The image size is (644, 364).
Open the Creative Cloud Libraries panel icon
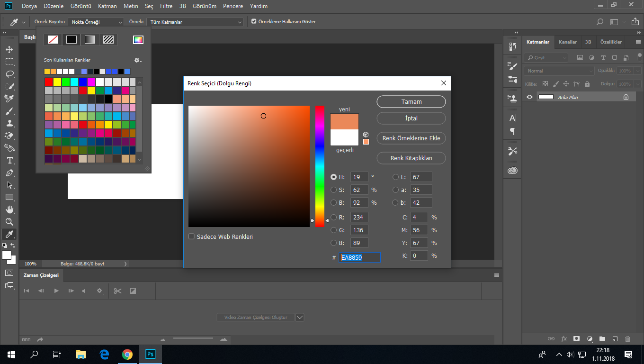coord(512,171)
